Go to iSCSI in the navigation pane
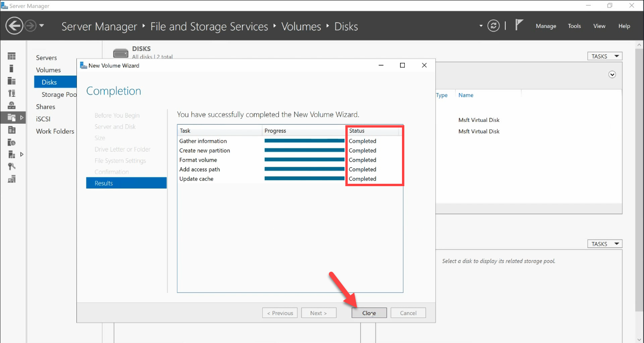 click(43, 119)
